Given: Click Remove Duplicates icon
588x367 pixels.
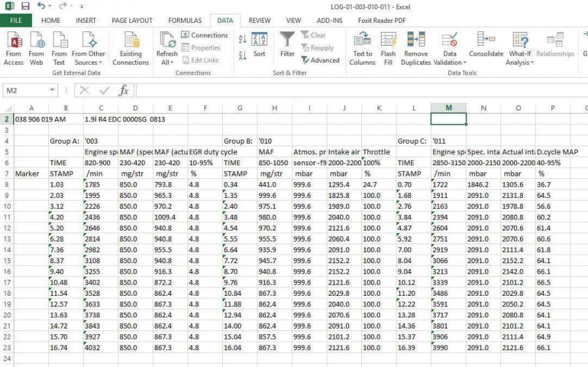Looking at the screenshot, I should (416, 40).
